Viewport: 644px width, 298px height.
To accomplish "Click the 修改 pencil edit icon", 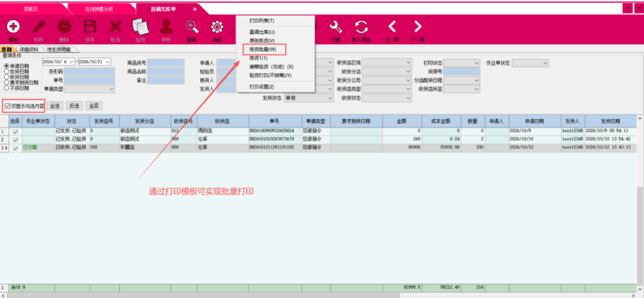I will pyautogui.click(x=39, y=26).
